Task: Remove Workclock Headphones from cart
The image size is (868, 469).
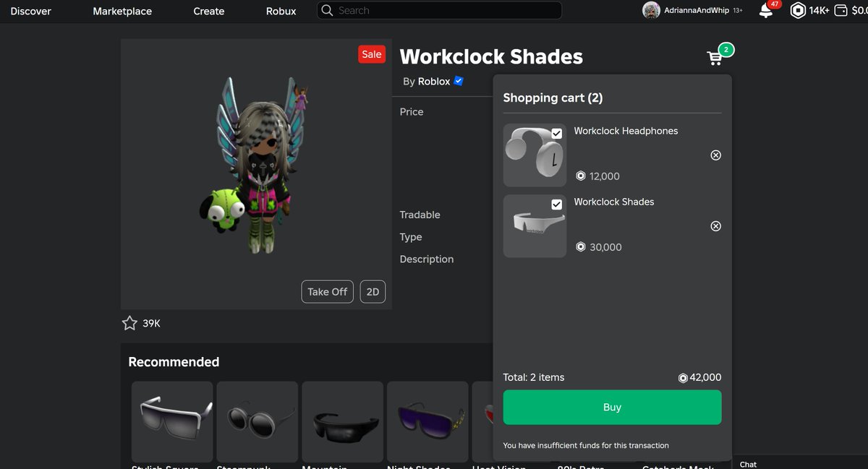Action: (x=715, y=155)
